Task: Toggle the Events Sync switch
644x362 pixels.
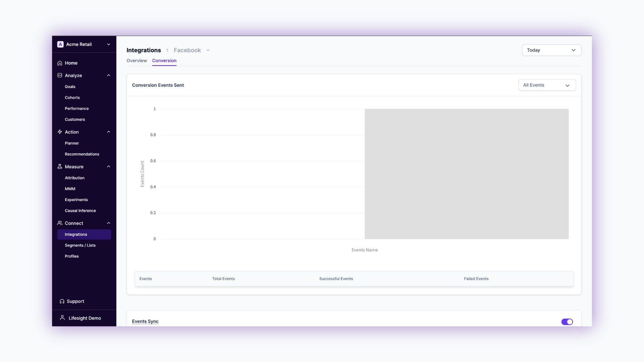Action: pyautogui.click(x=567, y=322)
